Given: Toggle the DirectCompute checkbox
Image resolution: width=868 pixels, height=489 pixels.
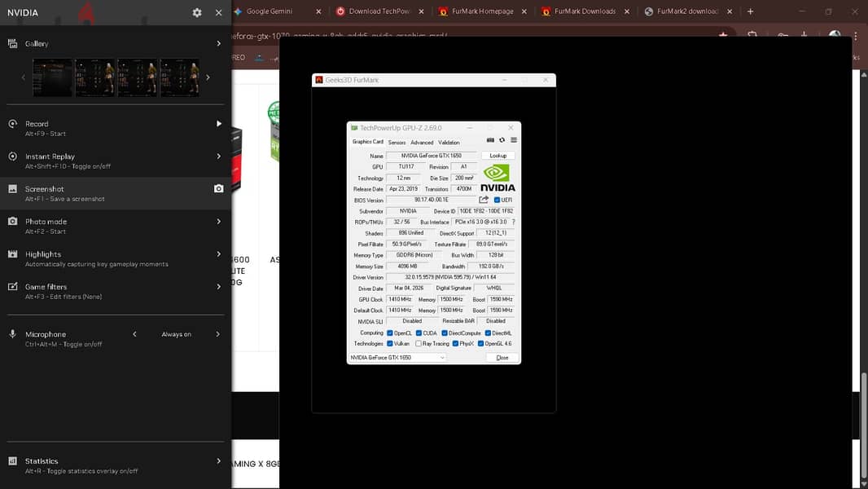Looking at the screenshot, I should (445, 333).
